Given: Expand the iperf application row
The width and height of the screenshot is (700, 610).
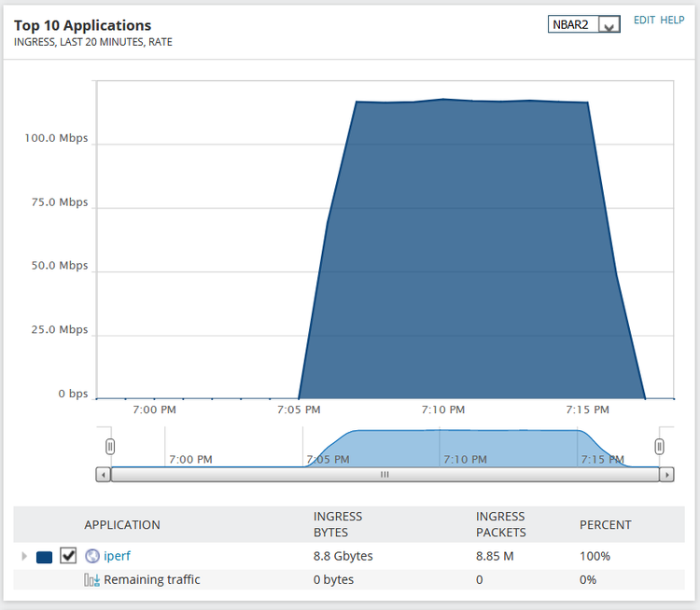Looking at the screenshot, I should 24,556.
